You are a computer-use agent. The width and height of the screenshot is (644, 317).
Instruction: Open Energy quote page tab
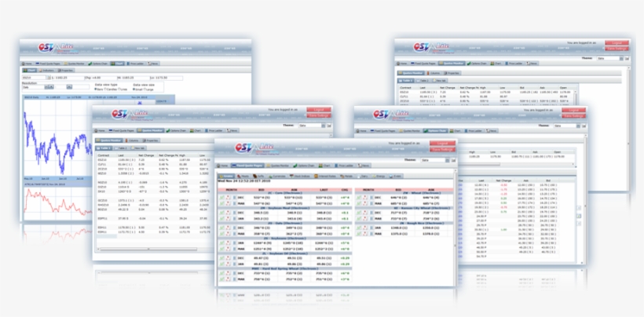pyautogui.click(x=379, y=177)
